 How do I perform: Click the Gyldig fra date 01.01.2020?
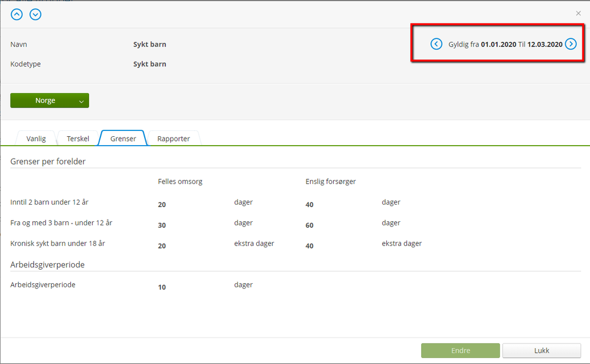(x=498, y=44)
